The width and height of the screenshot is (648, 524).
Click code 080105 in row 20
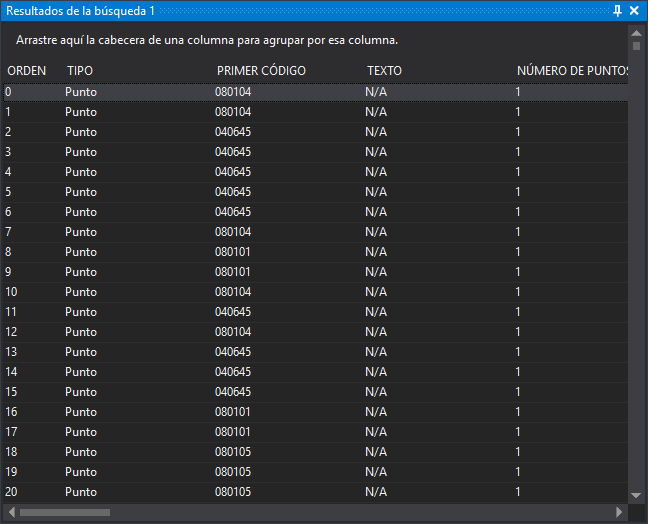coord(233,492)
